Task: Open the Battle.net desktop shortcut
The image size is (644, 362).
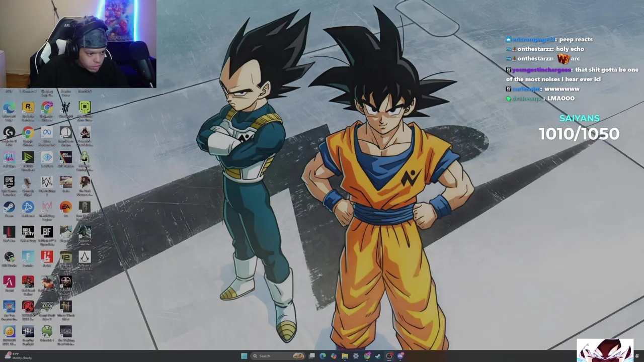Action: [x=28, y=210]
